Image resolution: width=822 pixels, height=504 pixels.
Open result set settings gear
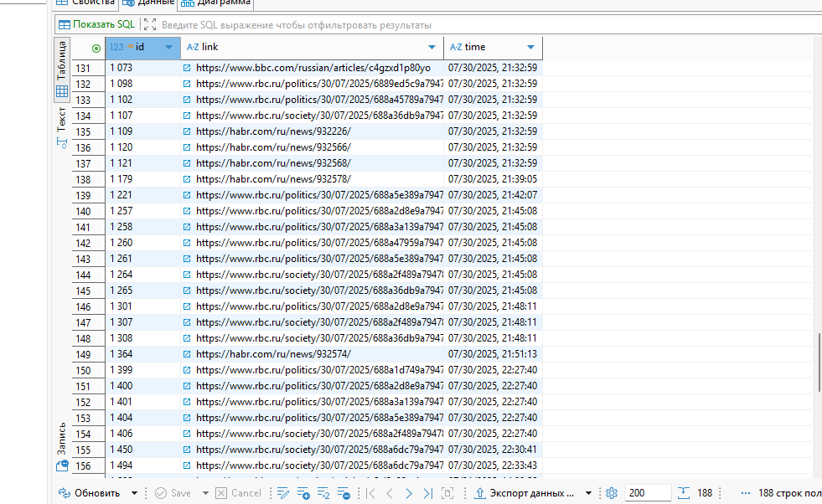pos(611,493)
